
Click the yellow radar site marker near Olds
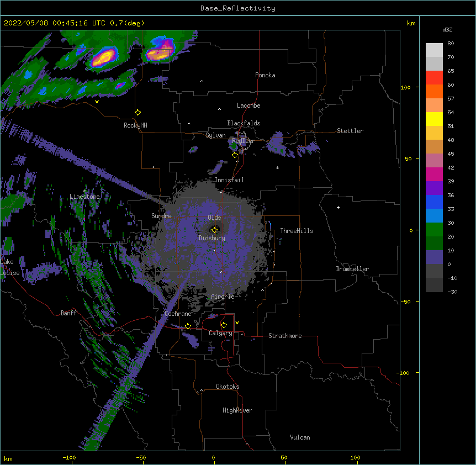pyautogui.click(x=214, y=230)
